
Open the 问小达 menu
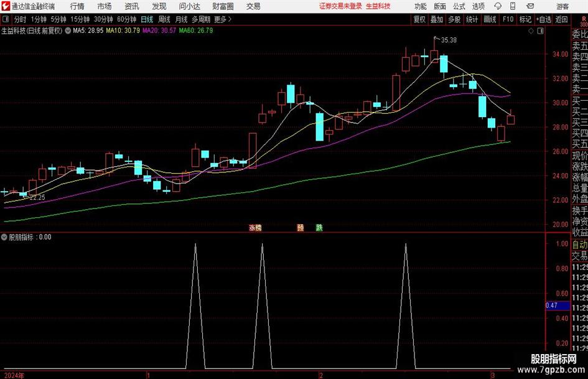click(x=189, y=6)
